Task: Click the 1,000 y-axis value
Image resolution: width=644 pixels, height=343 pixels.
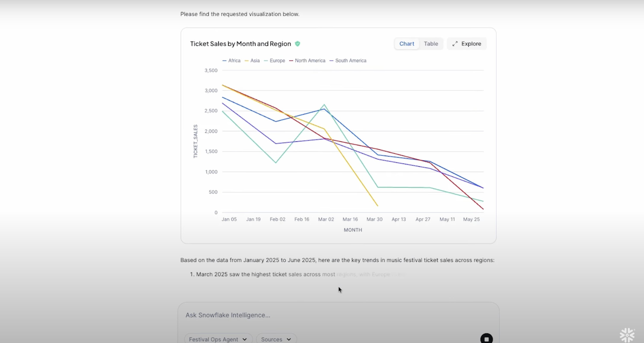Action: click(211, 172)
